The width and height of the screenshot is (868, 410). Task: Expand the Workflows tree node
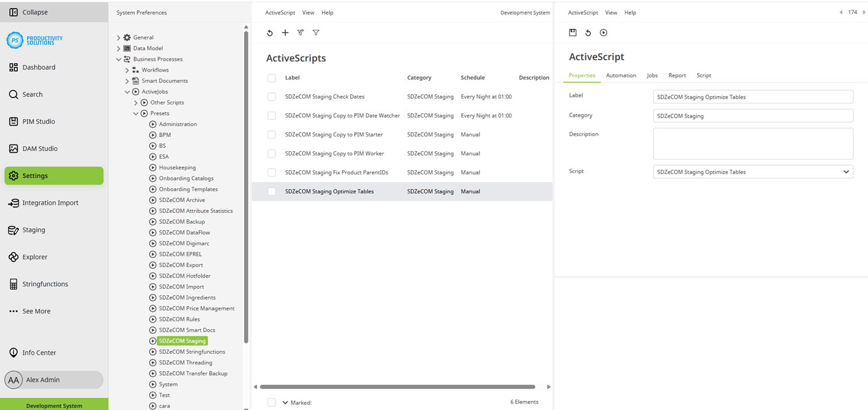[127, 69]
